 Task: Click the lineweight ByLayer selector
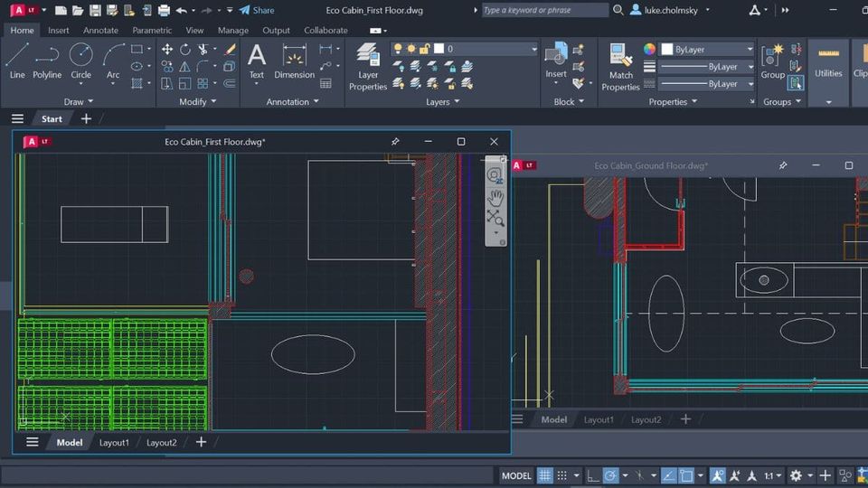707,66
